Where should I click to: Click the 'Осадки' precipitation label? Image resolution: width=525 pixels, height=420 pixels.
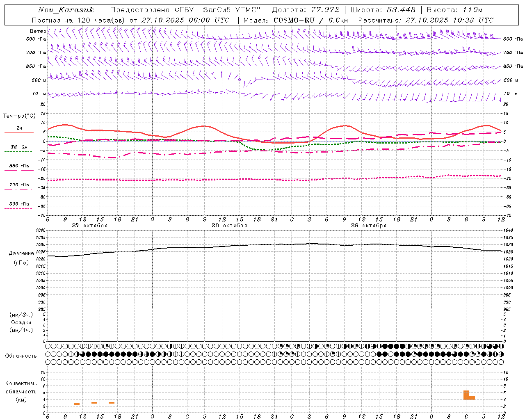[21, 322]
